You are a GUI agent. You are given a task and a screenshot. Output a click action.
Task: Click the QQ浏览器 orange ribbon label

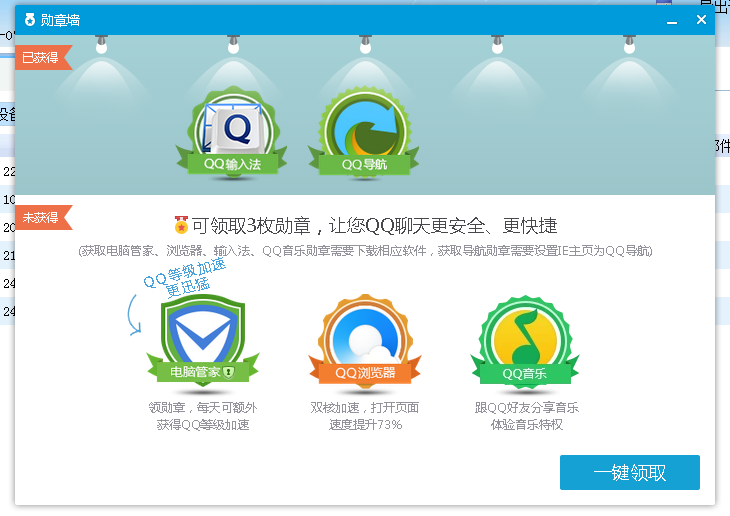click(364, 373)
